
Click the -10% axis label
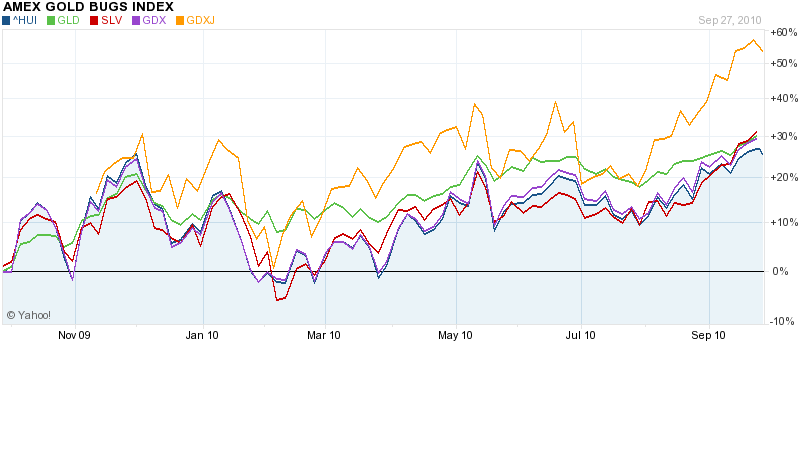[783, 321]
